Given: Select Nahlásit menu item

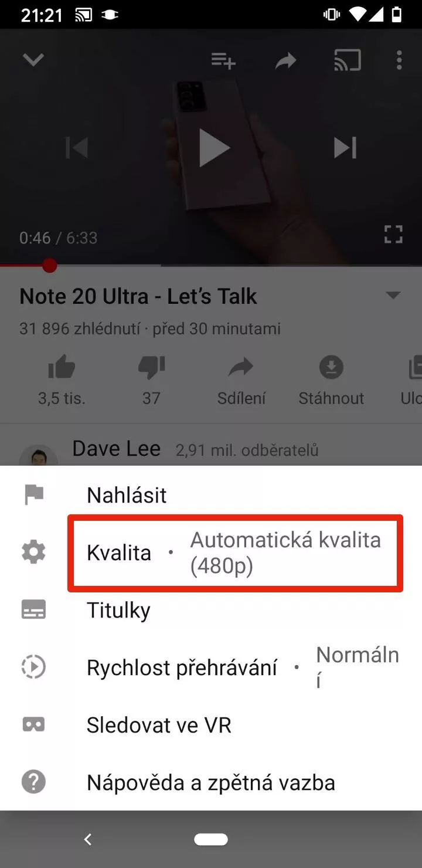Looking at the screenshot, I should [211, 495].
